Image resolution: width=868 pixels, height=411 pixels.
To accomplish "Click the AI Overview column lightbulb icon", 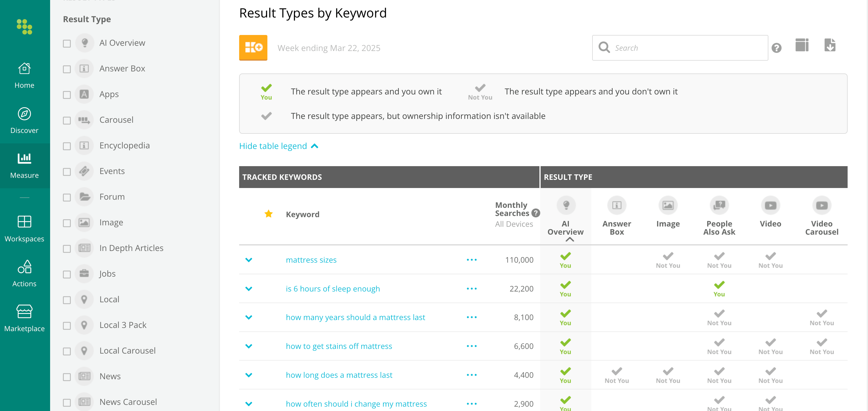I will point(566,205).
